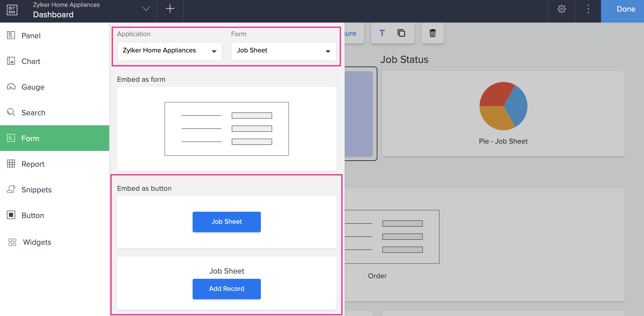Click the blue Job Sheet button preview
This screenshot has width=644, height=316.
pos(226,222)
